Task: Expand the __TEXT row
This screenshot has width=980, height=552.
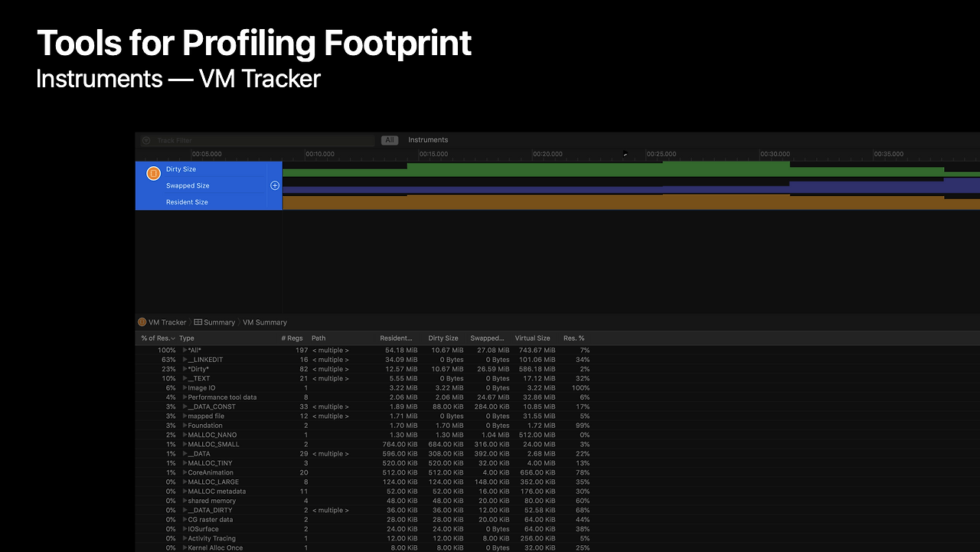Action: 185,378
